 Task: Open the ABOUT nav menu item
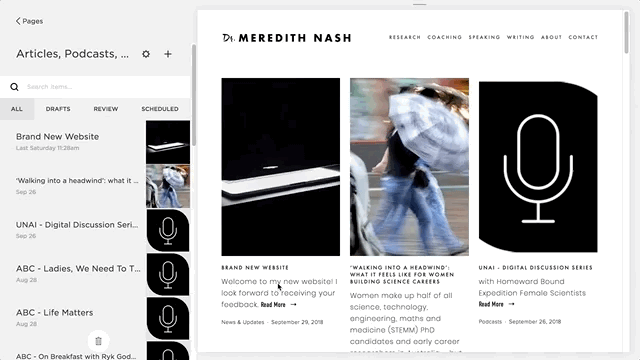[x=551, y=37]
